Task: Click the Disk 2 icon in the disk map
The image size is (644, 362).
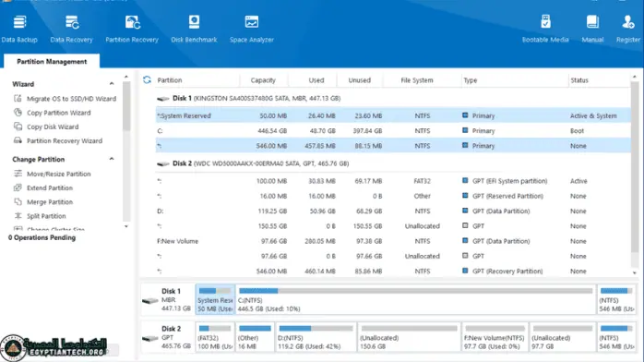Action: pos(149,338)
